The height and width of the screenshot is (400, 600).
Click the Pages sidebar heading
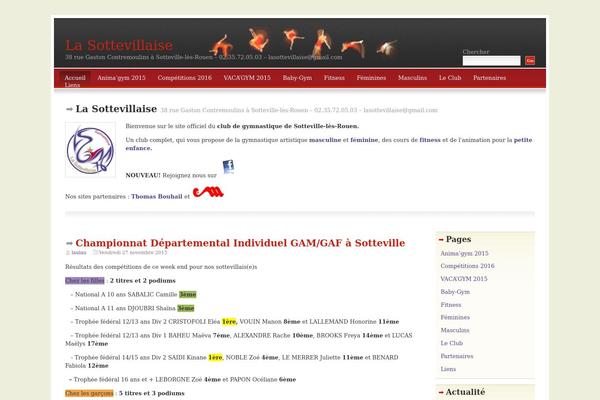[x=458, y=239]
